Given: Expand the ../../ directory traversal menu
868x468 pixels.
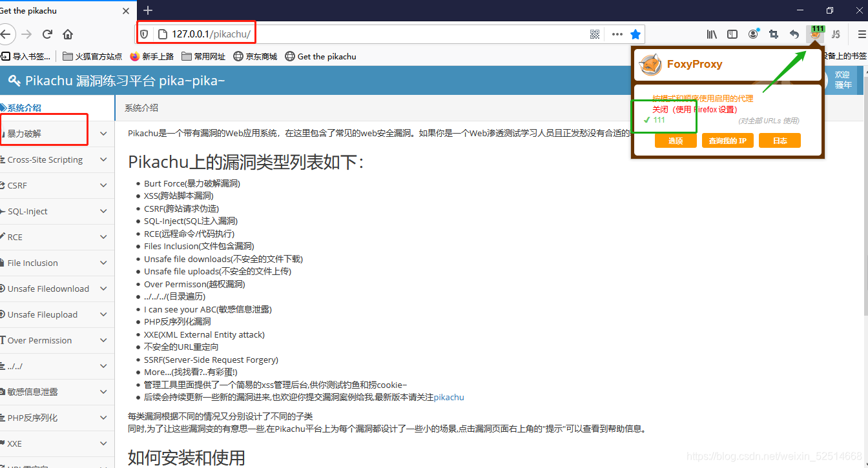Looking at the screenshot, I should pos(57,366).
